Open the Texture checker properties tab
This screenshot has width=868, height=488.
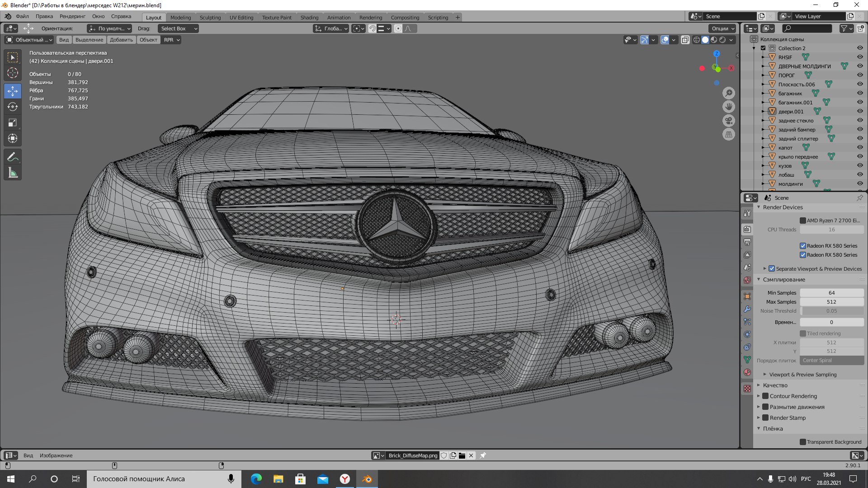pyautogui.click(x=747, y=389)
